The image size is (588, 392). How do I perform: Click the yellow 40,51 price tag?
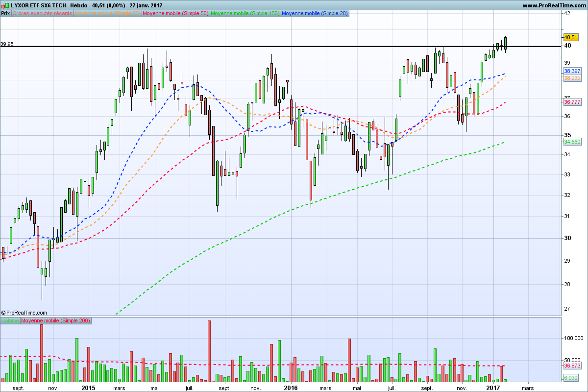pos(571,37)
